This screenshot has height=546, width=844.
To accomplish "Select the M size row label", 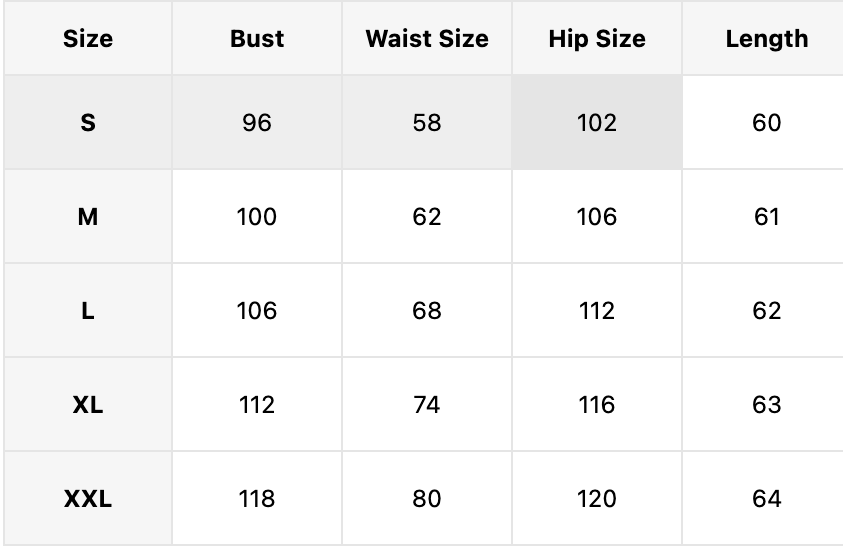I will [x=88, y=216].
